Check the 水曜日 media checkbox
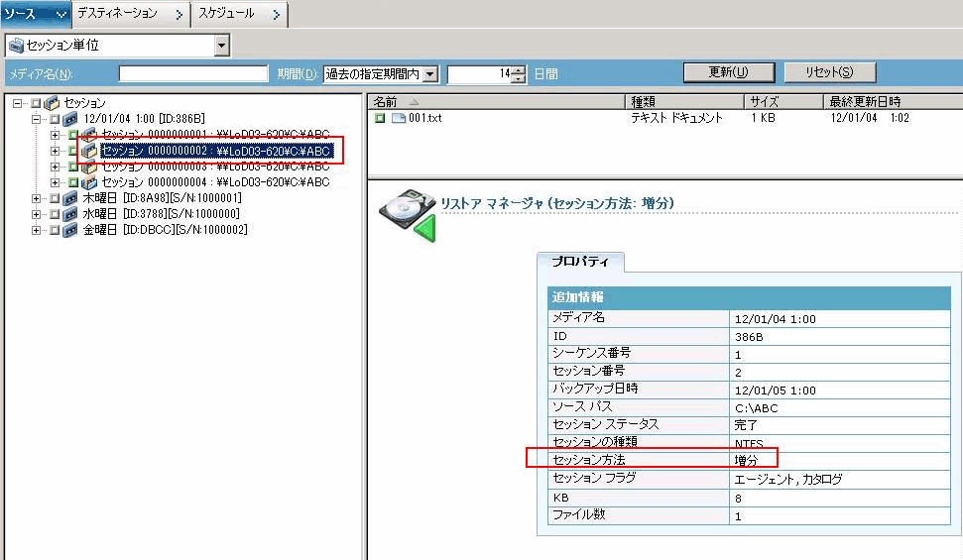 pos(54,214)
